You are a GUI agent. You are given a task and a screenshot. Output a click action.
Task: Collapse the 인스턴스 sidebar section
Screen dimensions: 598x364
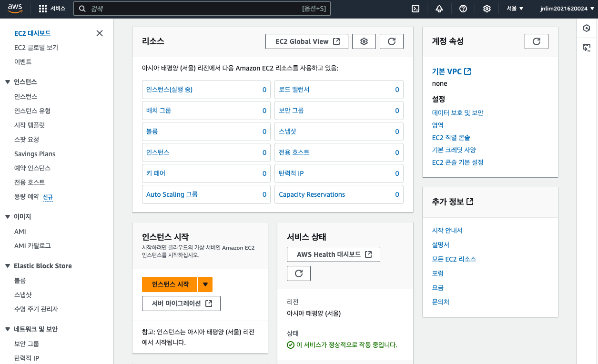point(8,82)
